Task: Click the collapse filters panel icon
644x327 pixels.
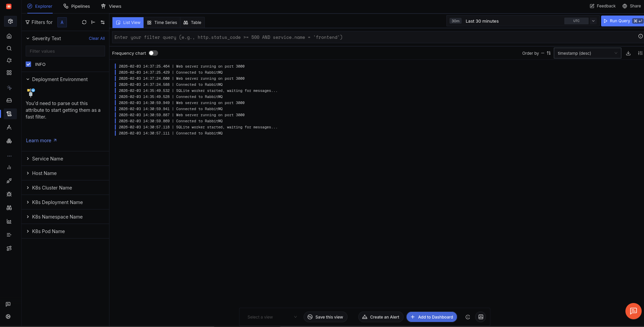Action: [94, 22]
